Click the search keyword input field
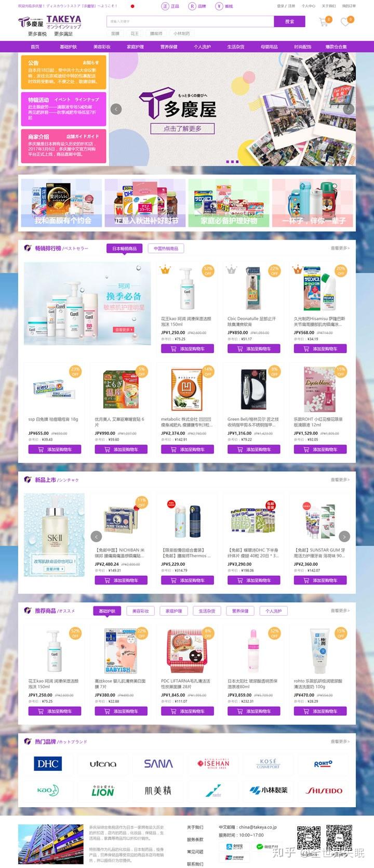The width and height of the screenshot is (374, 868). [x=190, y=21]
